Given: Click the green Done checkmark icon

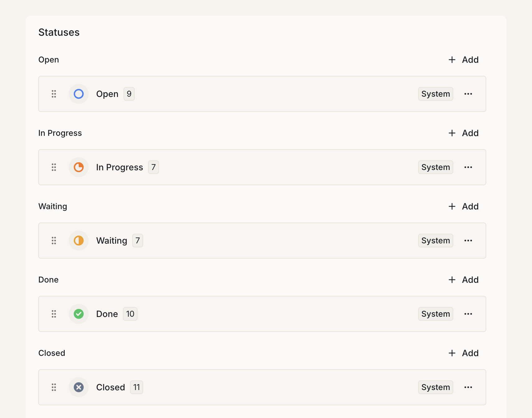Looking at the screenshot, I should tap(79, 314).
